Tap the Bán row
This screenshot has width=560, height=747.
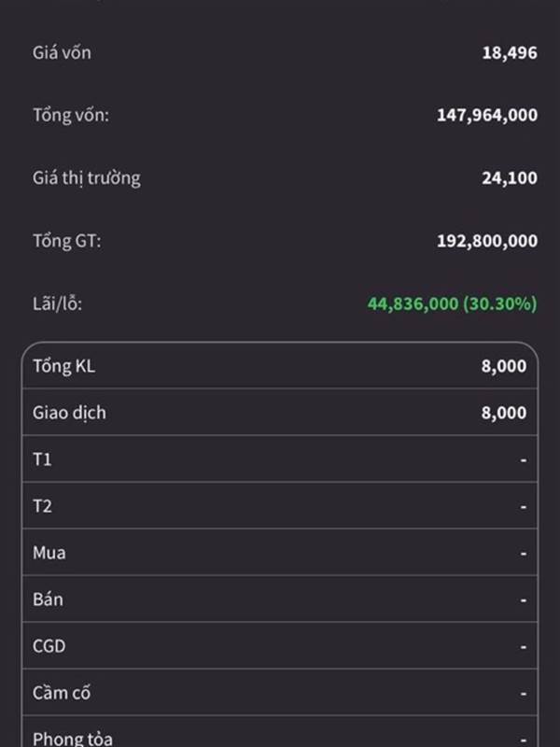[280, 599]
